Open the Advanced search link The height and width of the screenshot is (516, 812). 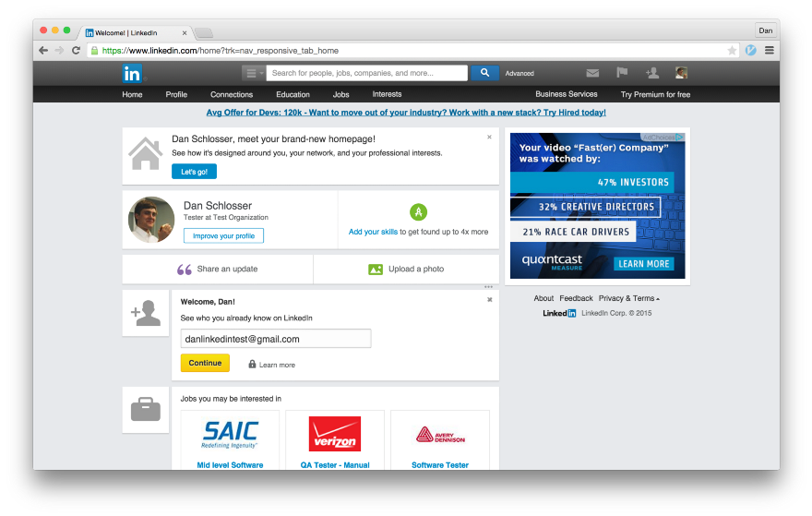coord(519,74)
